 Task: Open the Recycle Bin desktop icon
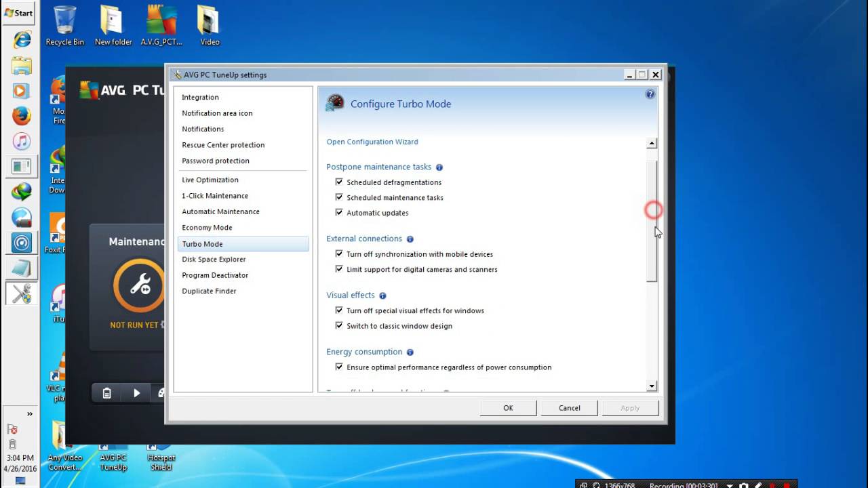point(65,26)
